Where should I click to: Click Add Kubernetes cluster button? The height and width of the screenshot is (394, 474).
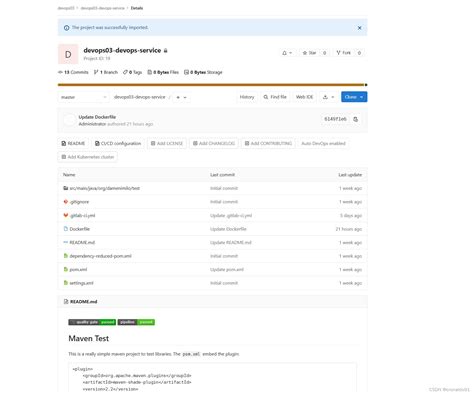pyautogui.click(x=88, y=157)
